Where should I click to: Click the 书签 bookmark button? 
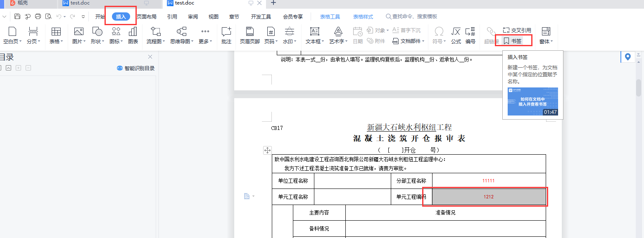coord(513,41)
